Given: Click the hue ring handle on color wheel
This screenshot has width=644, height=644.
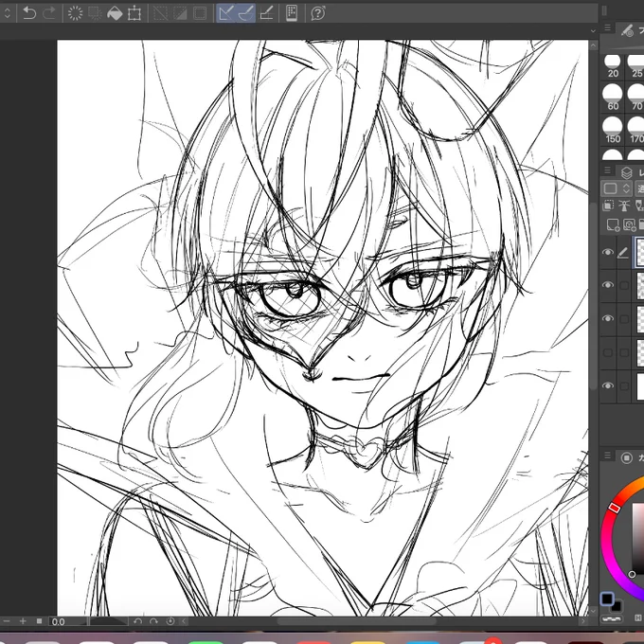Looking at the screenshot, I should [614, 508].
